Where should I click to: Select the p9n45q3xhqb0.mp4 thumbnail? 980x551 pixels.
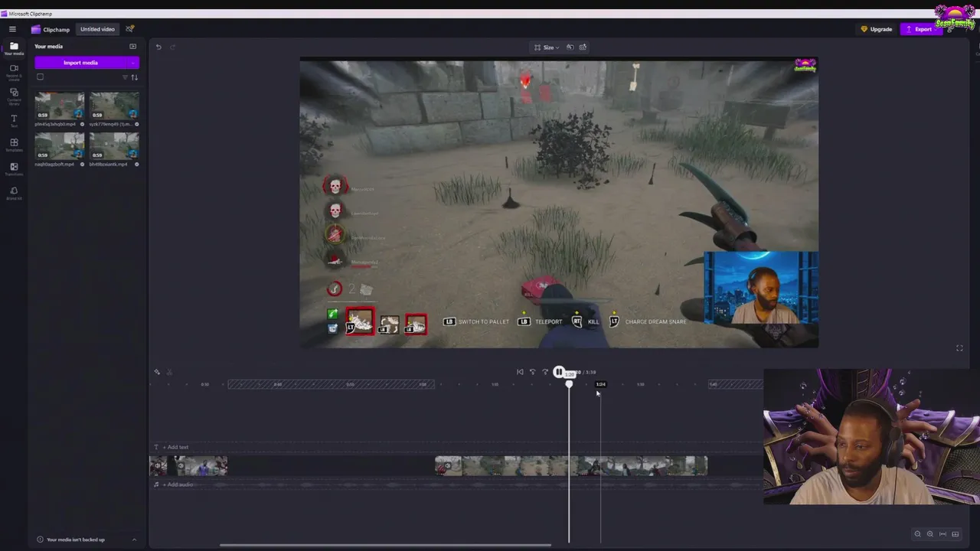60,106
